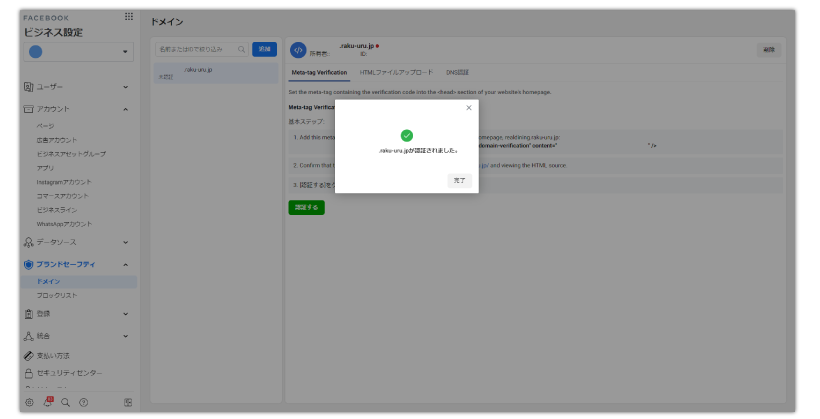Click the green 認証する button

[306, 208]
